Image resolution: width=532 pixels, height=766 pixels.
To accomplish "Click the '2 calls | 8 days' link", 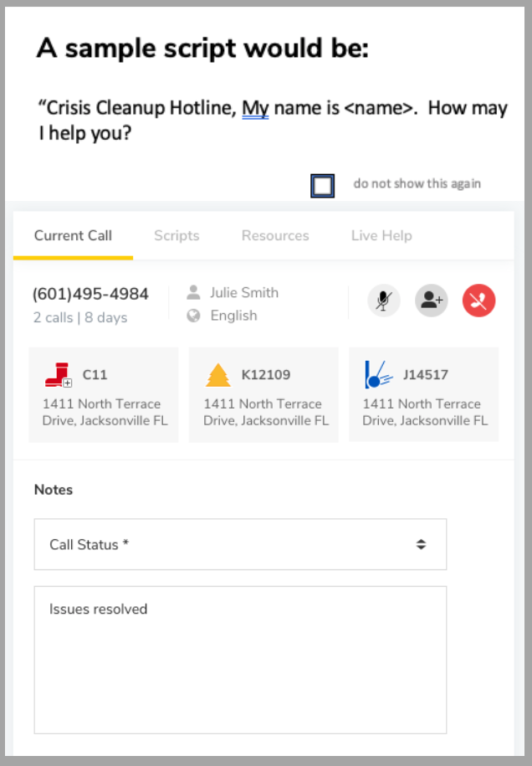I will click(80, 317).
